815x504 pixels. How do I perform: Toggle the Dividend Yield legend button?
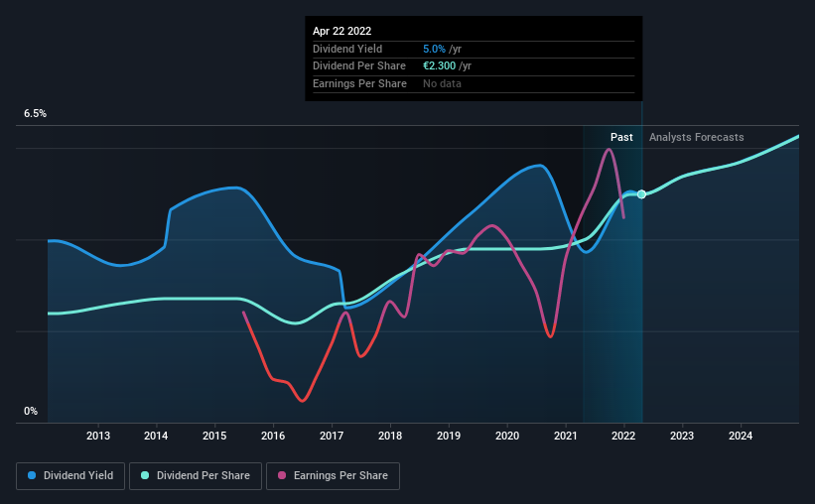(70, 476)
